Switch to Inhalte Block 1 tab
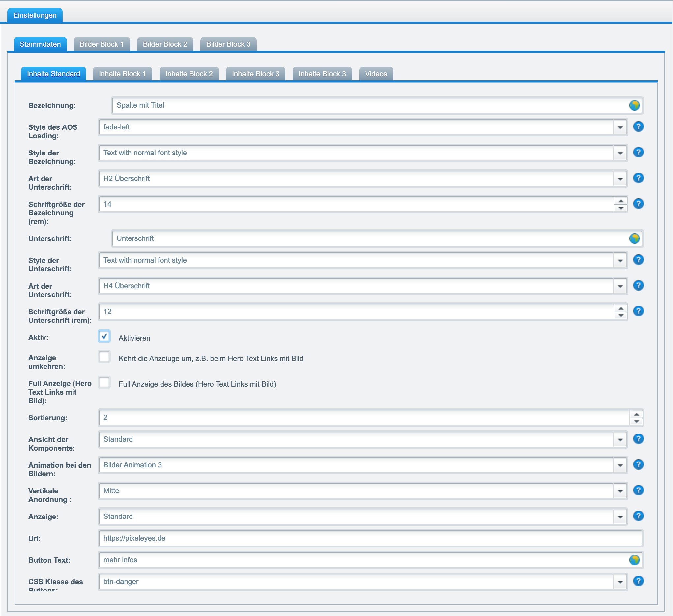The image size is (673, 616). [x=122, y=74]
